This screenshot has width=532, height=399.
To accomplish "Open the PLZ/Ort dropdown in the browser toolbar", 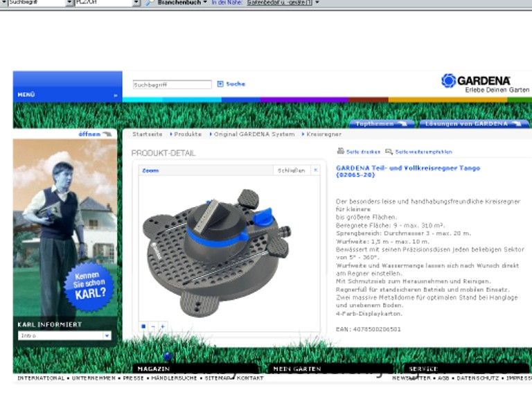I will pyautogui.click(x=136, y=3).
